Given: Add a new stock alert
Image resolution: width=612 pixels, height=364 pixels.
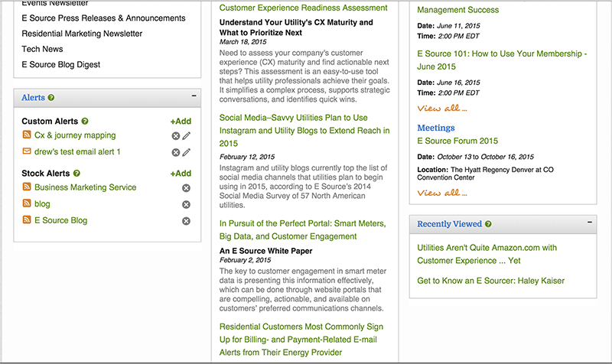Looking at the screenshot, I should click(181, 174).
